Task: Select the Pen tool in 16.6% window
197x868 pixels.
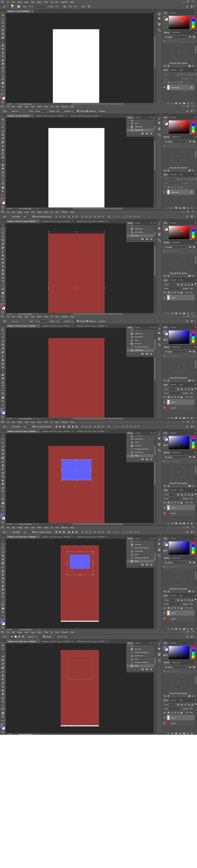Action: (x=3, y=68)
